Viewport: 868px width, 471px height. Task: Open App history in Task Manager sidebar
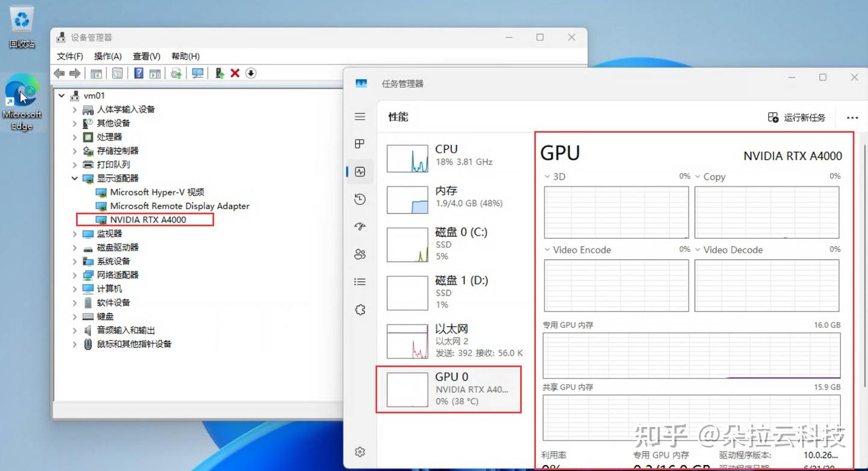pyautogui.click(x=360, y=199)
